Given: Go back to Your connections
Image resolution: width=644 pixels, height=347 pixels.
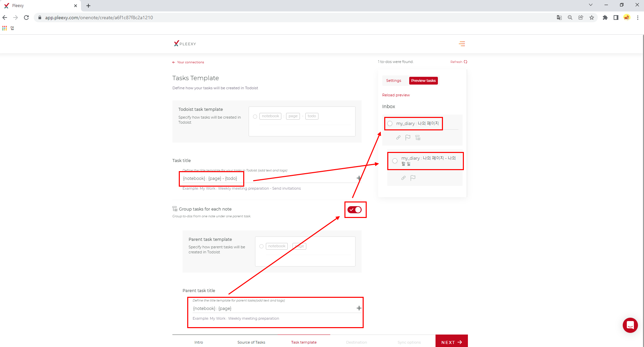Looking at the screenshot, I should coord(188,62).
